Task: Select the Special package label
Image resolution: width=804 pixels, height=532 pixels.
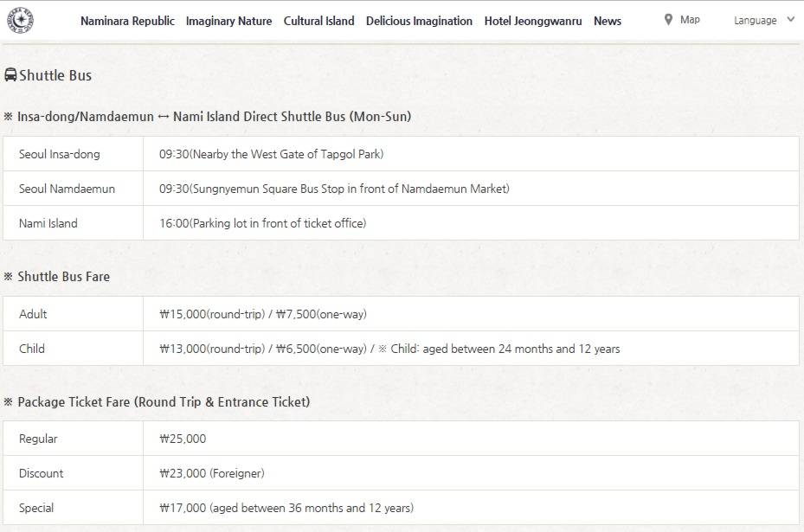Action: tap(35, 508)
